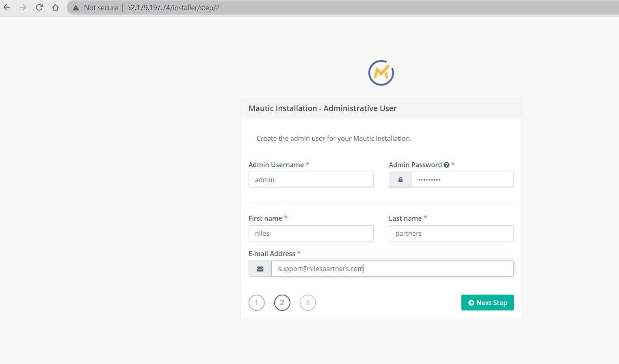Screen dimensions: 619x364
Task: Click the password help question mark icon
Action: coord(446,165)
